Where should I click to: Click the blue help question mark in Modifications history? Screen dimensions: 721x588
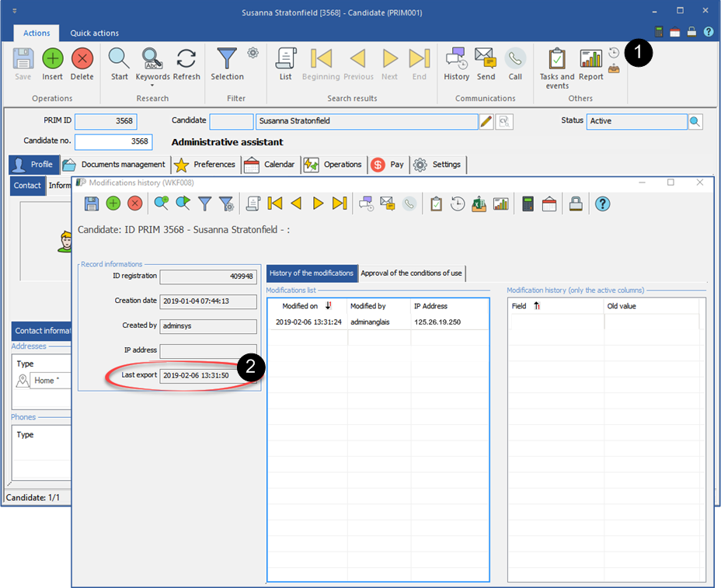(602, 204)
